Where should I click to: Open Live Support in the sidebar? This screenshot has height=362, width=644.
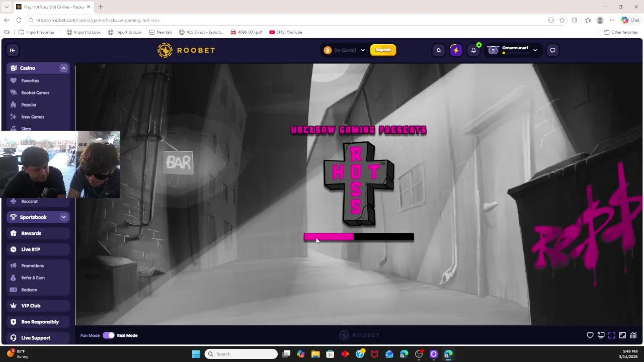tap(38, 338)
